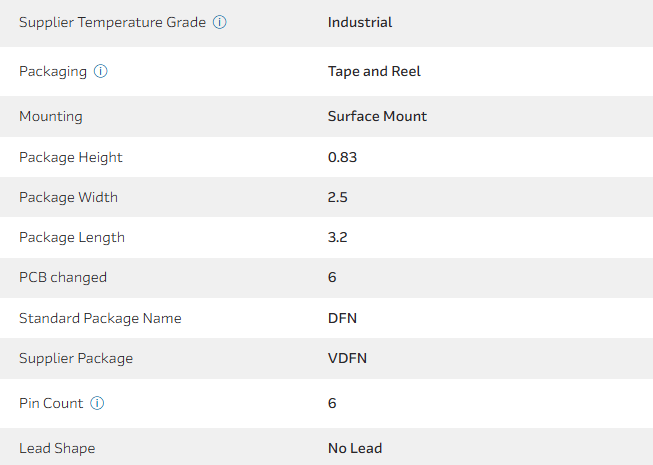
Task: Select the Standard Package Name label
Action: (x=100, y=318)
